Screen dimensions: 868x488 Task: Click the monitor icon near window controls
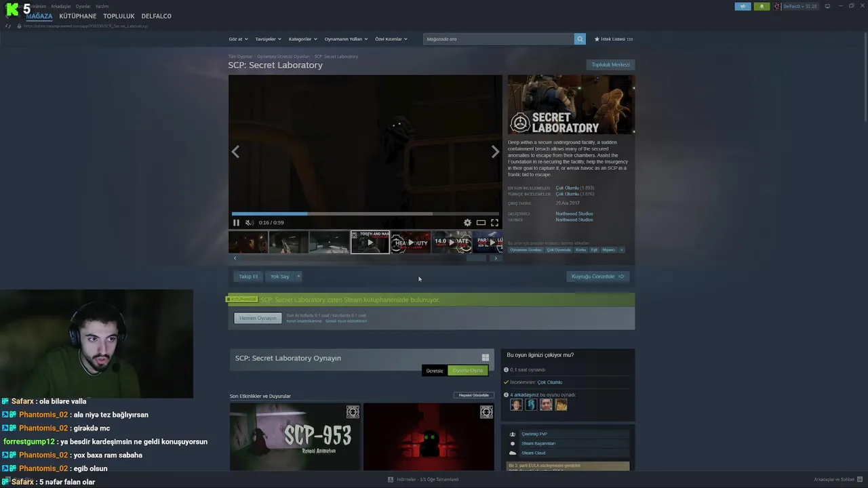point(827,6)
